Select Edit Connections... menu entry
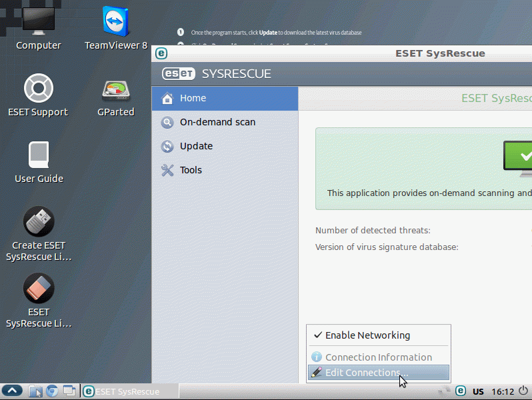The width and height of the screenshot is (532, 400). [379, 373]
